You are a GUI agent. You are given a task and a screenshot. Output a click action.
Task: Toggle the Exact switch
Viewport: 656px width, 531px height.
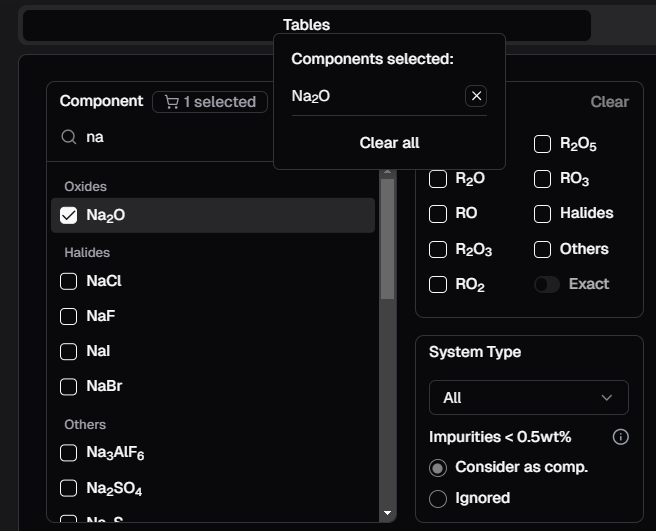(546, 284)
